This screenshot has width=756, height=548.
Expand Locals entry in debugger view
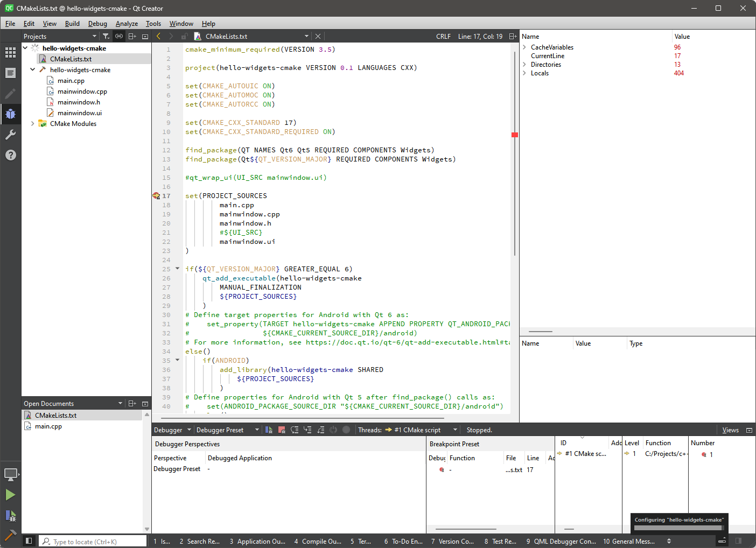[524, 73]
